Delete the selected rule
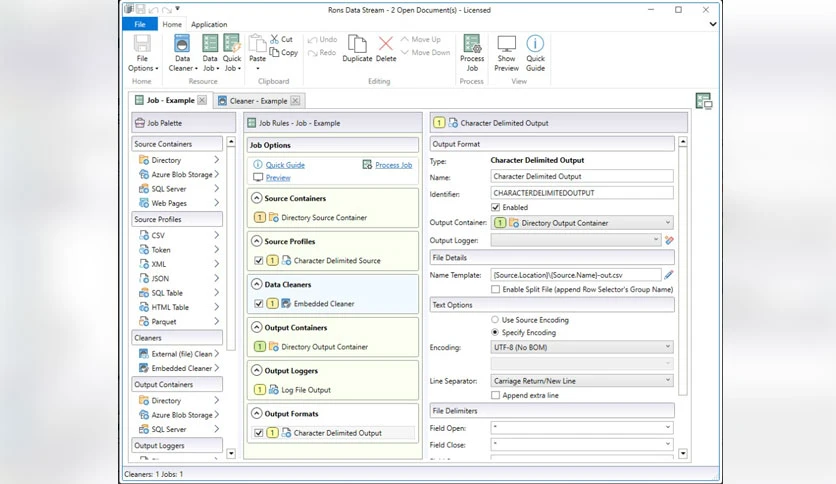 [x=386, y=49]
